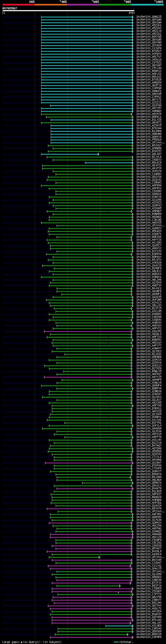166x644 pixels.
Task: Select label UniRef100_Q56YA5
Action: coord(149,94)
